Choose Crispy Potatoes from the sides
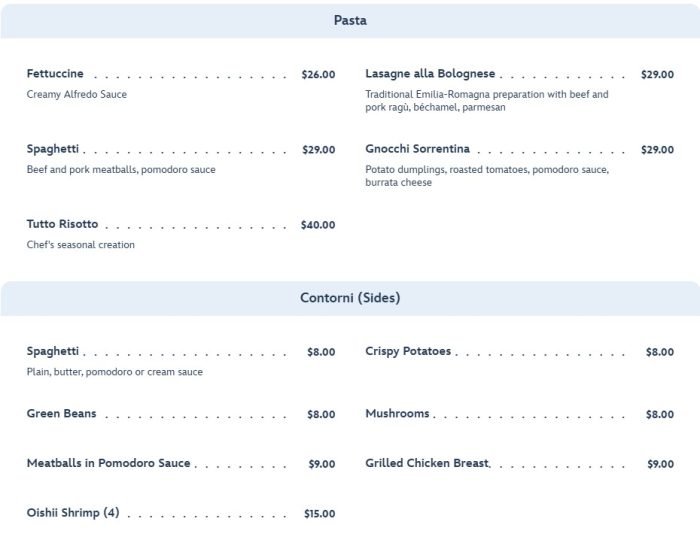 408,352
